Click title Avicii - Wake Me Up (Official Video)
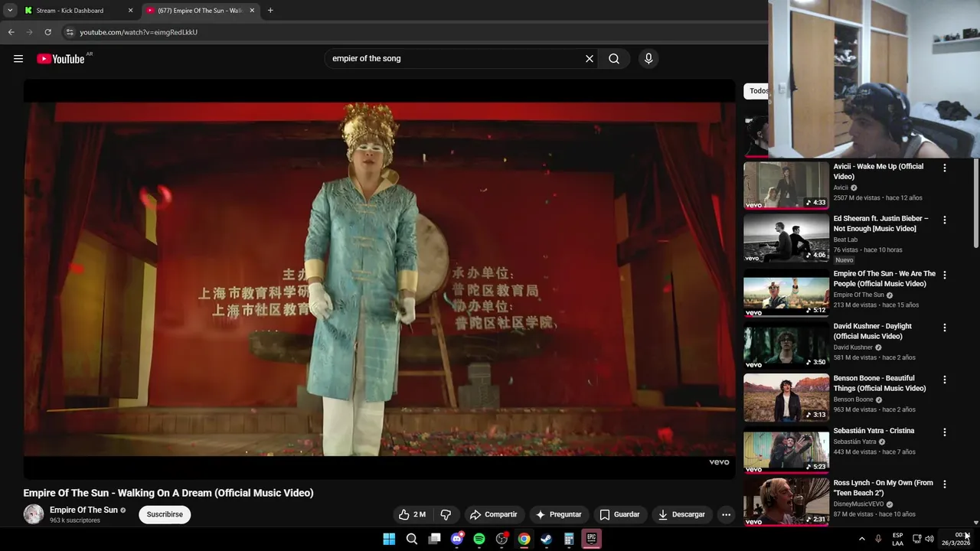The width and height of the screenshot is (980, 551). click(x=878, y=171)
